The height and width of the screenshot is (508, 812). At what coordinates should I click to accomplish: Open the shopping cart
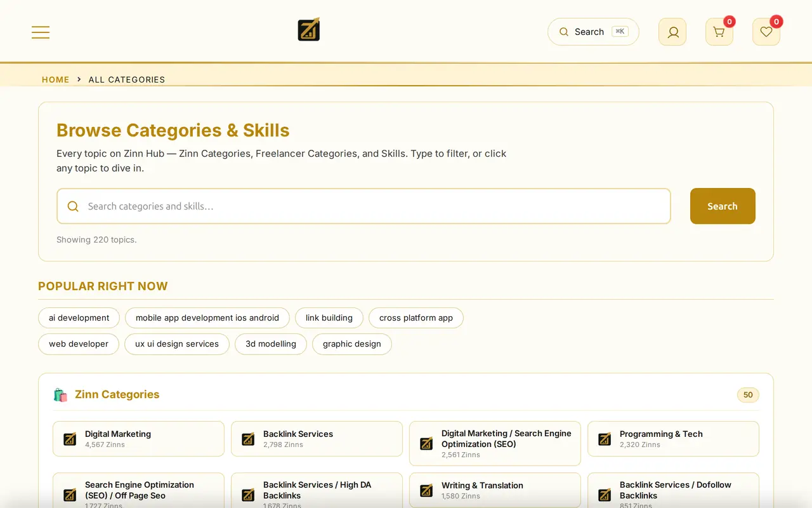(719, 32)
